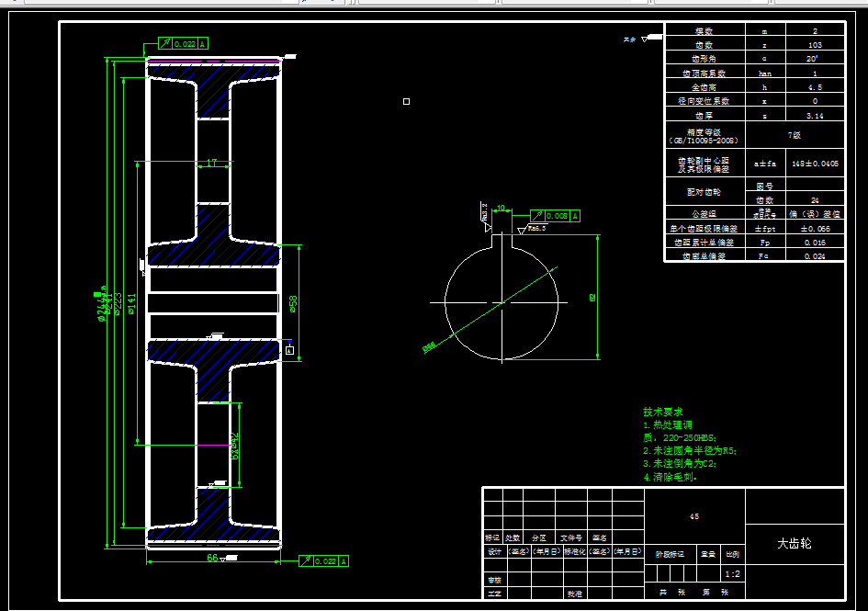The height and width of the screenshot is (611, 868).
Task: Select the Ra6.3 surface roughness symbol
Action: click(x=532, y=229)
